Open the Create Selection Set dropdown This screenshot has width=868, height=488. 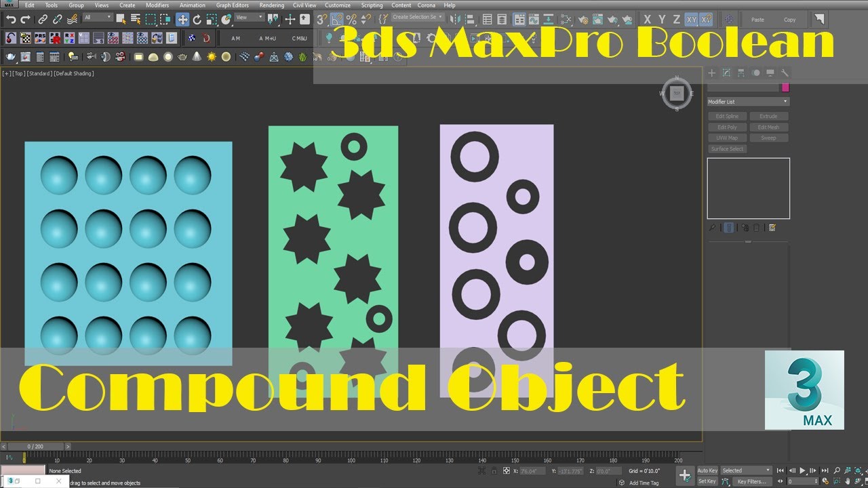pos(418,17)
